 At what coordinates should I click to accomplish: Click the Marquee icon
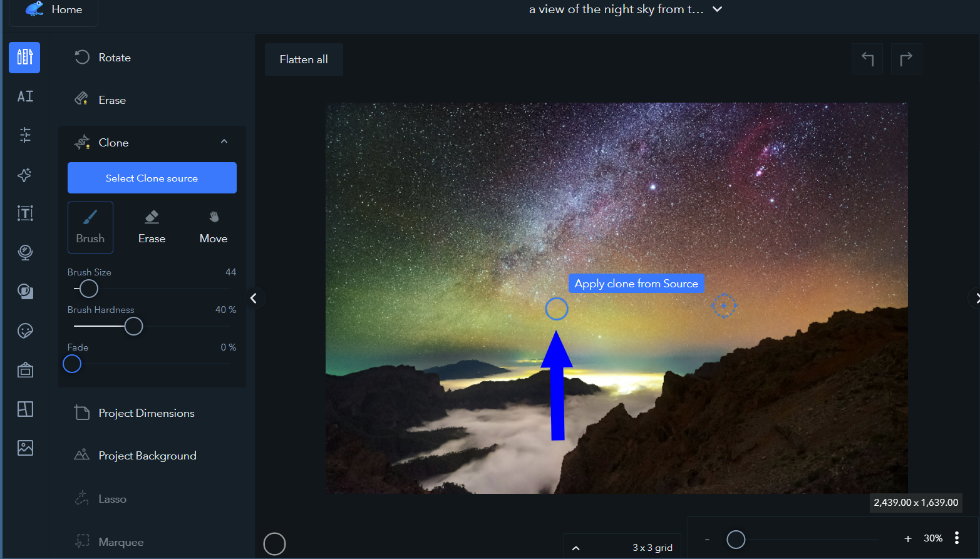point(82,541)
